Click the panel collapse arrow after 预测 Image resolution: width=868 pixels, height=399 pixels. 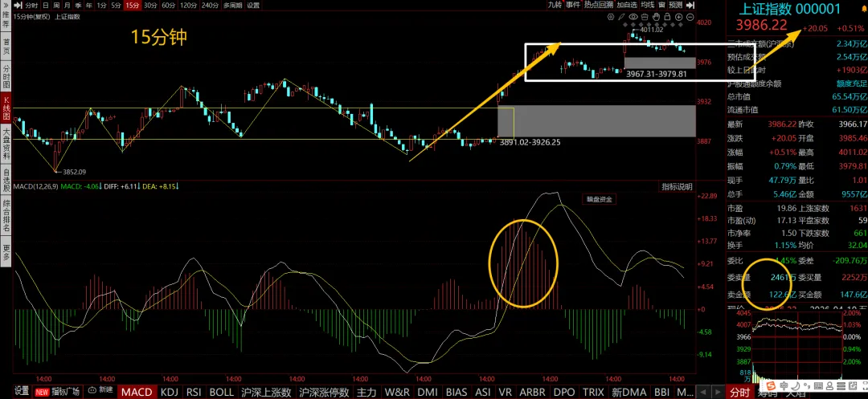(x=690, y=5)
